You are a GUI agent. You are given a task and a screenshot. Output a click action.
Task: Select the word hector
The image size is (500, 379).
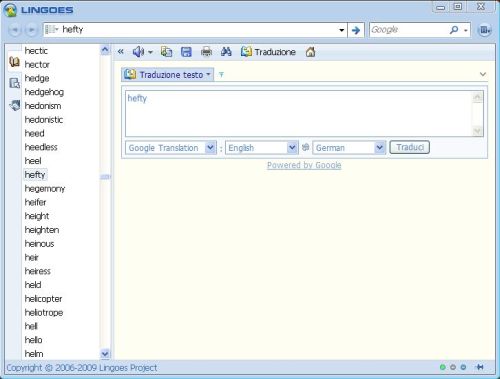(37, 64)
